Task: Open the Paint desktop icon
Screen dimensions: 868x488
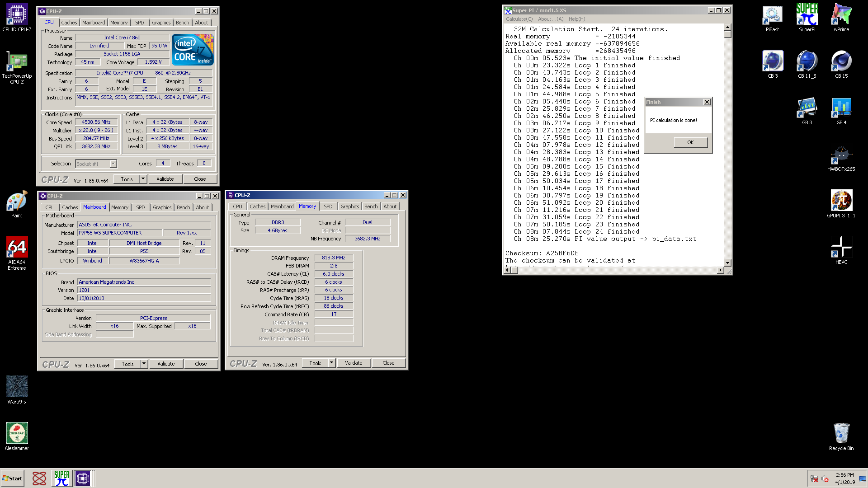Action: click(x=17, y=205)
